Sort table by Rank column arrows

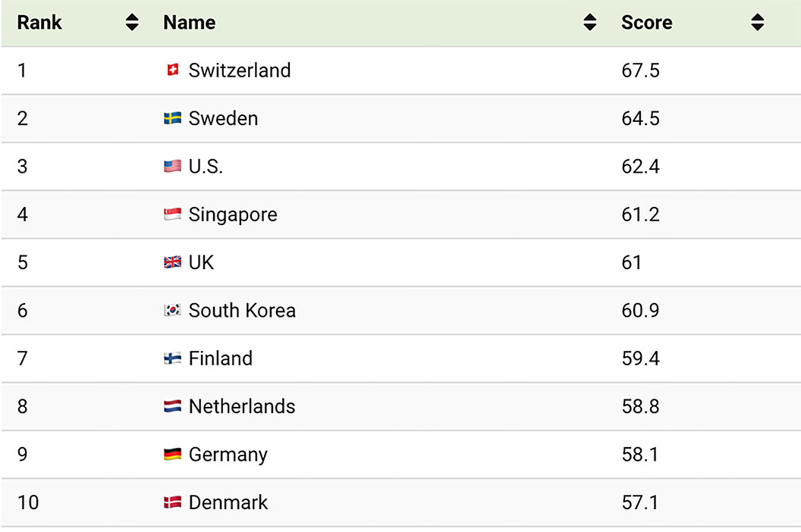[x=132, y=23]
